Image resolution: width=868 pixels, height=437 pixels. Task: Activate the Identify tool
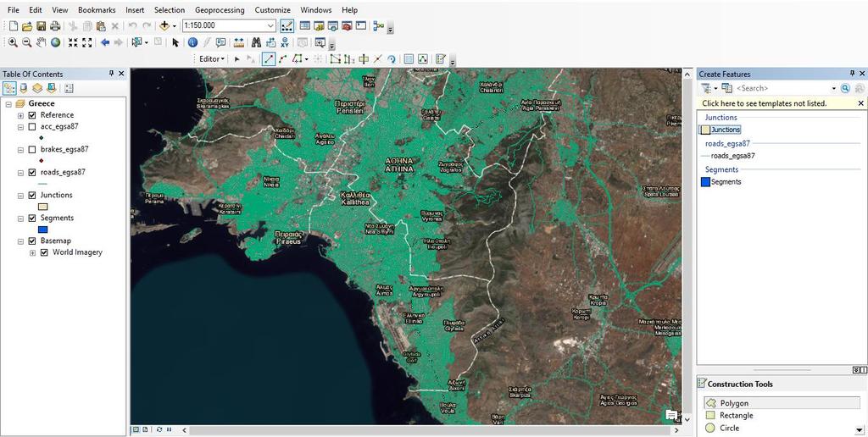[x=192, y=42]
